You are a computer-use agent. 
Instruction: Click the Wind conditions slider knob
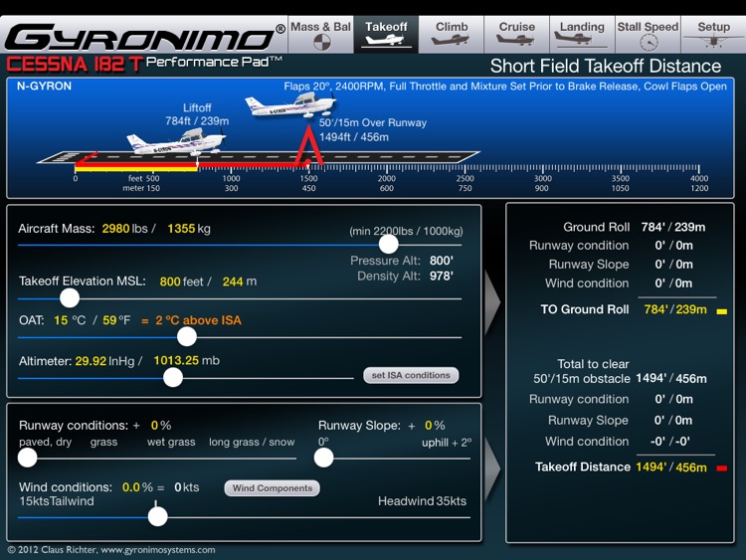157,516
